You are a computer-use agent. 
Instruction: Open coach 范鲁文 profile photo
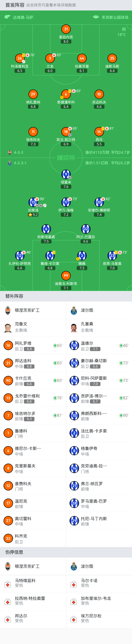click(8, 327)
